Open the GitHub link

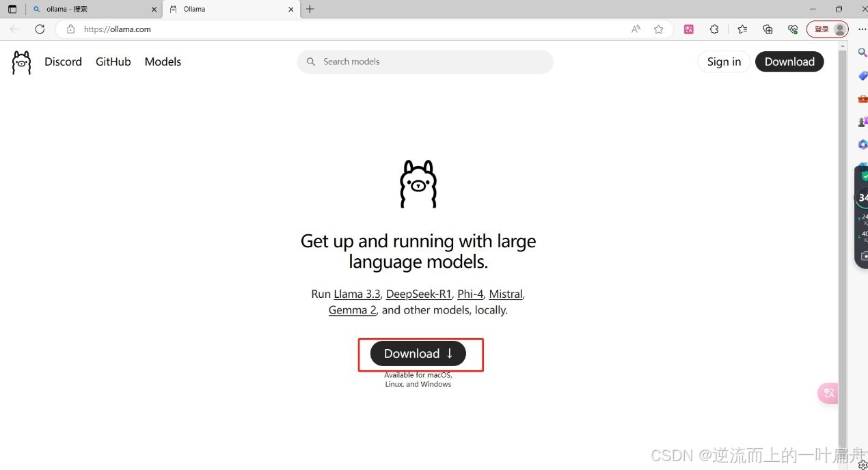[x=113, y=61]
